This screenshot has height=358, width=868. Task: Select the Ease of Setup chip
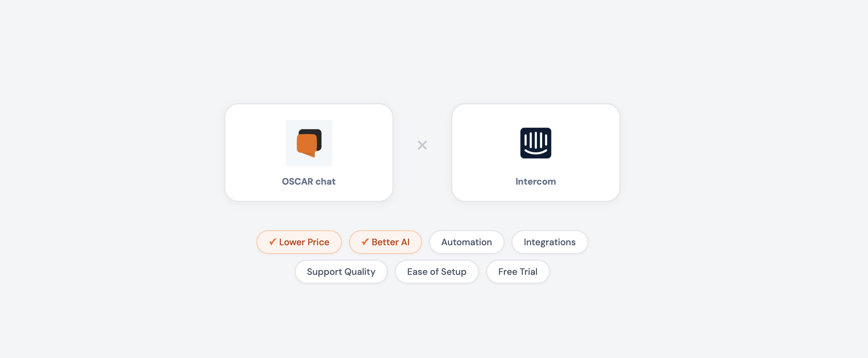(x=437, y=271)
